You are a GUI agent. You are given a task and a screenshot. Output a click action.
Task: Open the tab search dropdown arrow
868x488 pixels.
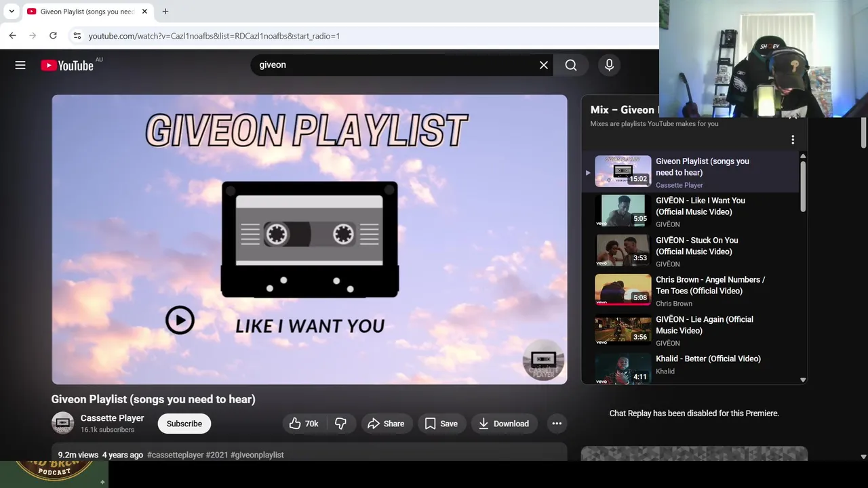pyautogui.click(x=12, y=12)
